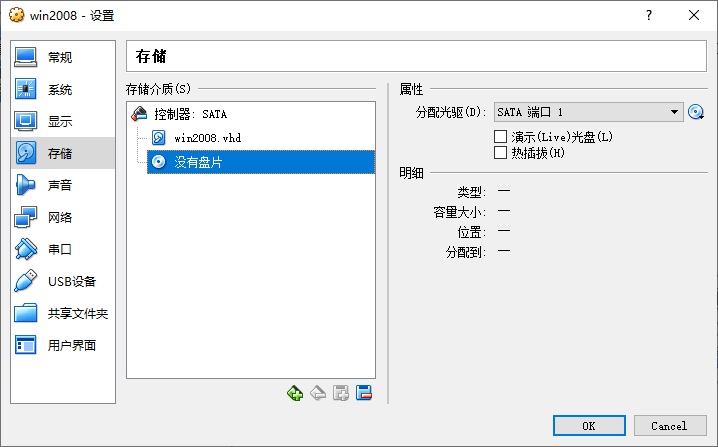Click the 声音 speaker icon in sidebar
This screenshot has height=447, width=718.
pos(26,185)
